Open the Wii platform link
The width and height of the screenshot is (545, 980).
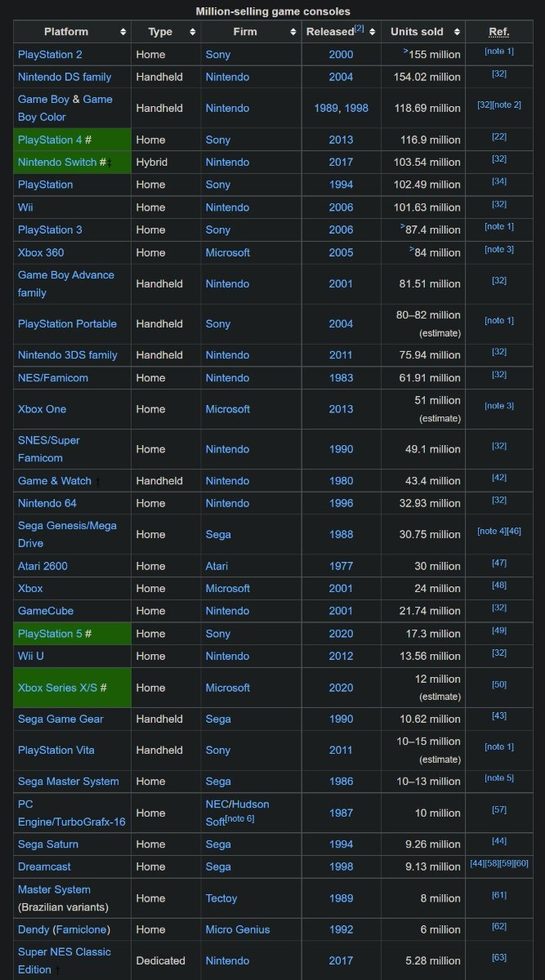click(x=25, y=207)
